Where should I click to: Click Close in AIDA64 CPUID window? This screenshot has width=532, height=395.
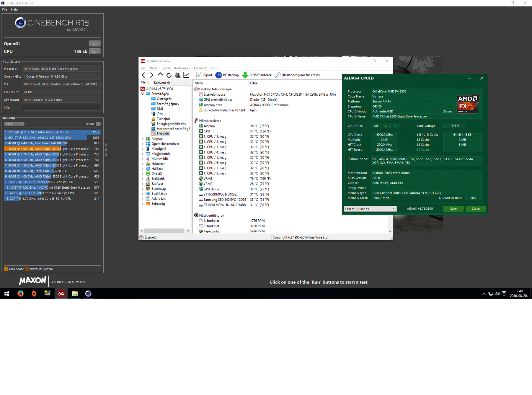pos(476,209)
